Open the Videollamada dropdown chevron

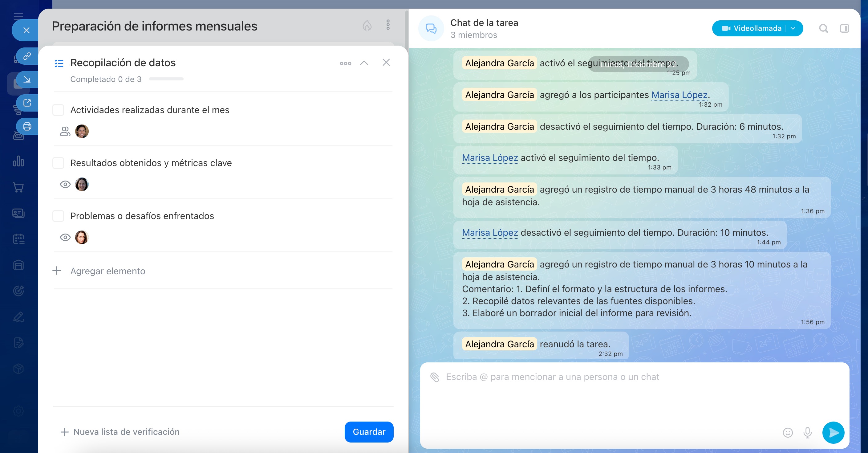point(793,28)
